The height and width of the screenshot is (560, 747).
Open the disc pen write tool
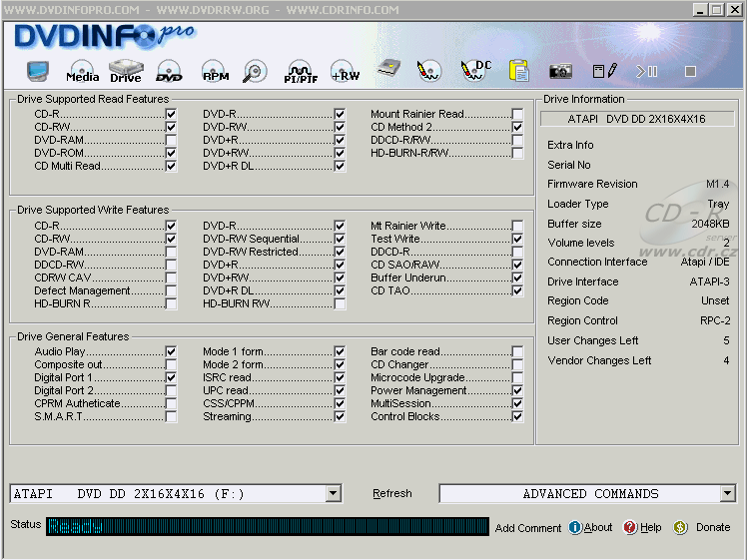pyautogui.click(x=428, y=71)
